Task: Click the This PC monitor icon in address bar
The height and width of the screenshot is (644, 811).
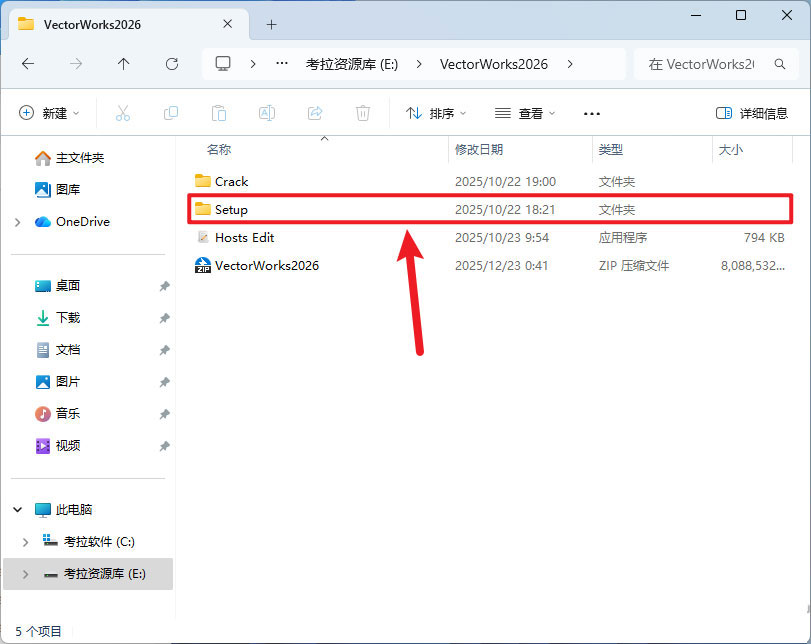Action: [x=223, y=64]
